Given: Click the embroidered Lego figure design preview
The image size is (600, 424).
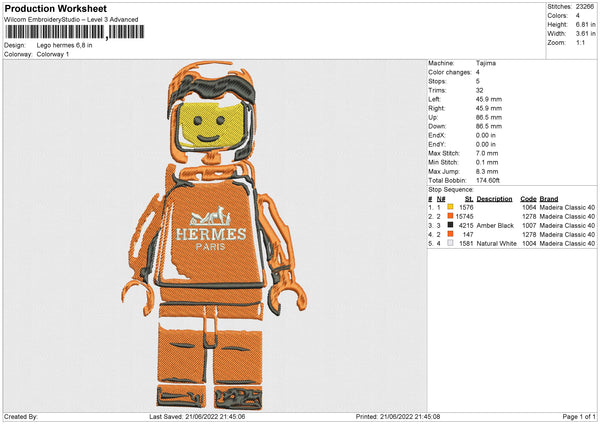Looking at the screenshot, I should [214, 235].
